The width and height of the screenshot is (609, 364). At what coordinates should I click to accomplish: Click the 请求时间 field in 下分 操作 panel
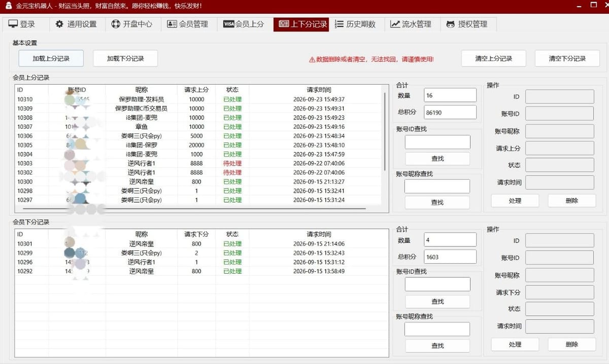[559, 326]
